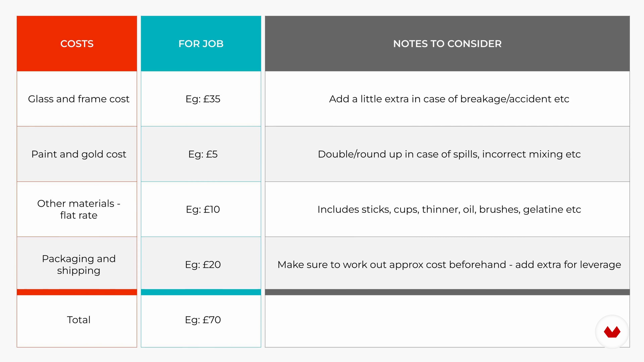
Task: Click the teal divider bar above total
Action: pyautogui.click(x=201, y=292)
